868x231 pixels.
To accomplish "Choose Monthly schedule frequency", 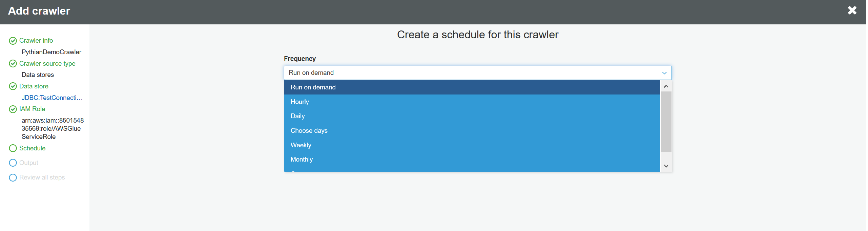I will pyautogui.click(x=302, y=160).
